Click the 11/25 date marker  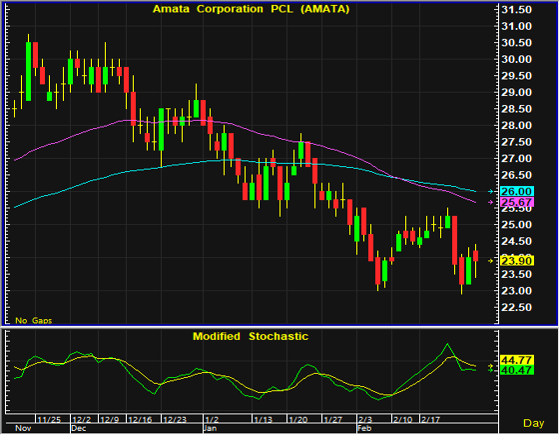point(49,420)
